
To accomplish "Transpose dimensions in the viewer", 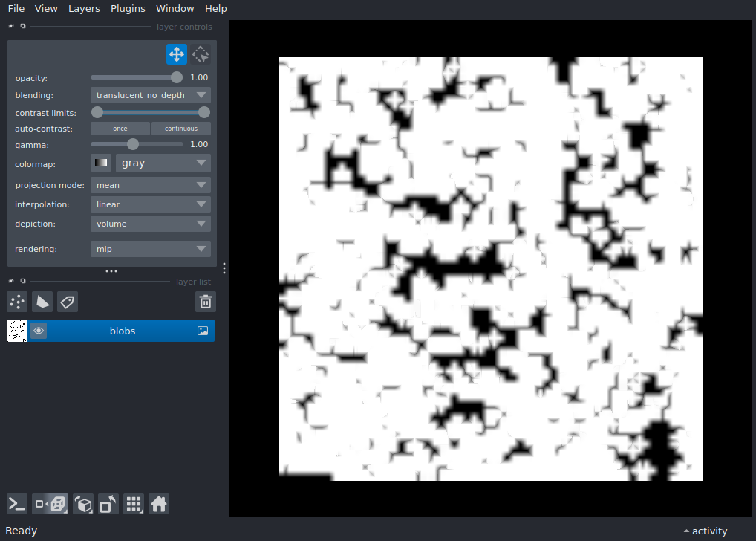I will coord(108,503).
